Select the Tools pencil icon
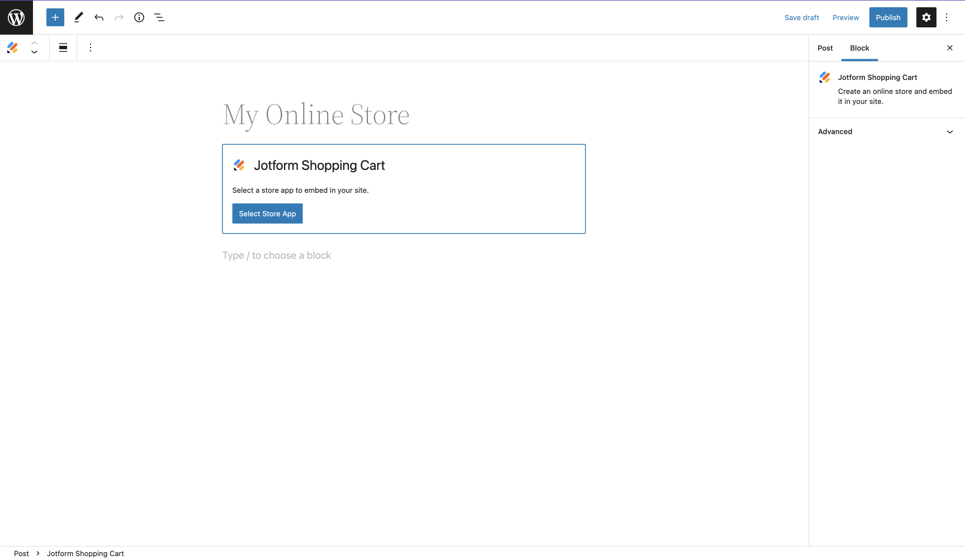965x560 pixels. click(78, 17)
